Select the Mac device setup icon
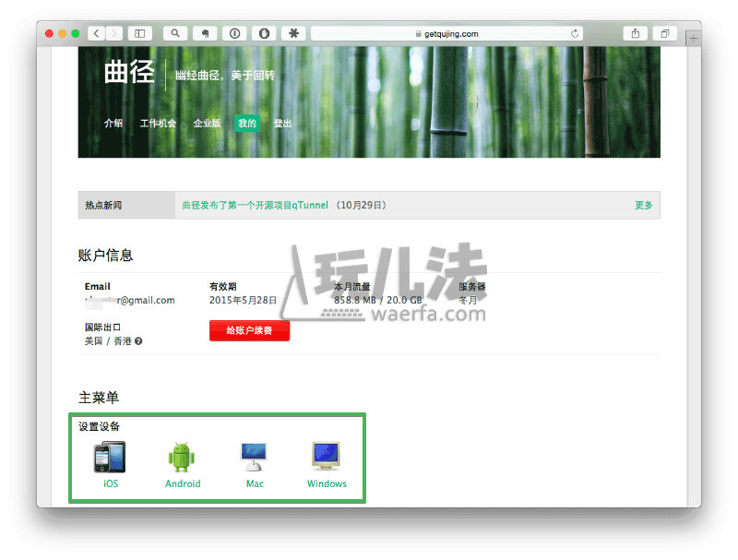This screenshot has width=738, height=560. (x=255, y=458)
